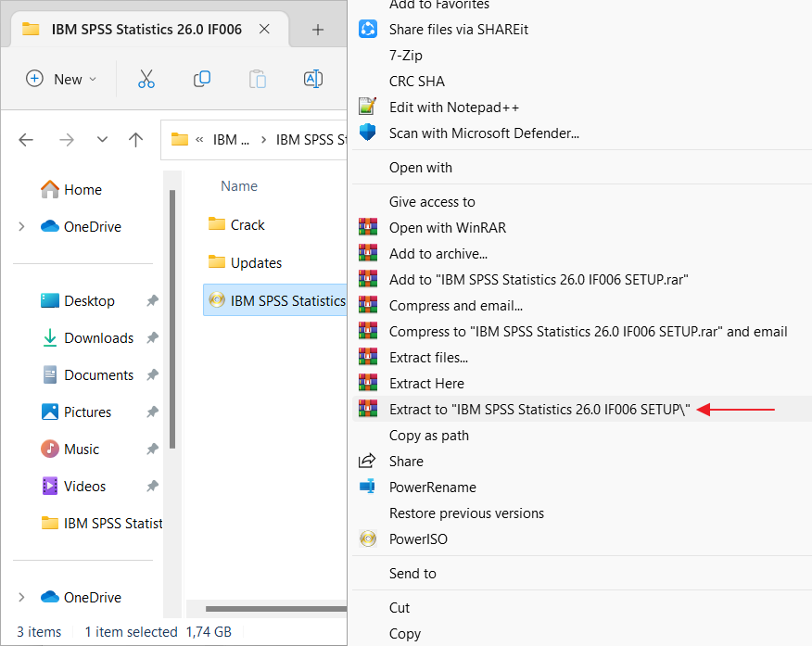Go forward with the right arrow
Image resolution: width=812 pixels, height=646 pixels.
coord(67,140)
